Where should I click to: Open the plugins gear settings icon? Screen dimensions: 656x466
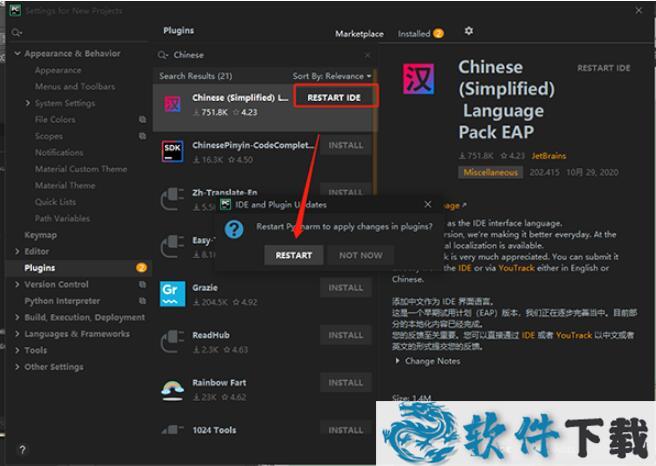pyautogui.click(x=469, y=32)
